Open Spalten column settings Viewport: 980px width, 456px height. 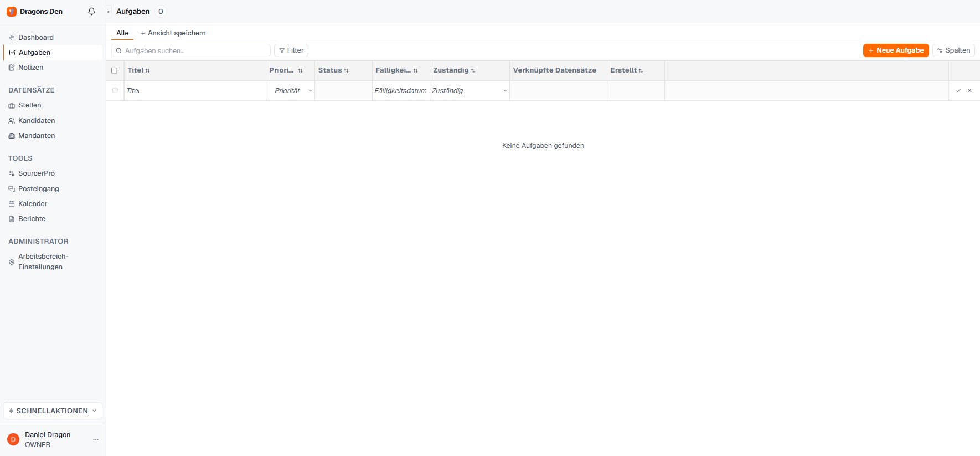point(953,50)
